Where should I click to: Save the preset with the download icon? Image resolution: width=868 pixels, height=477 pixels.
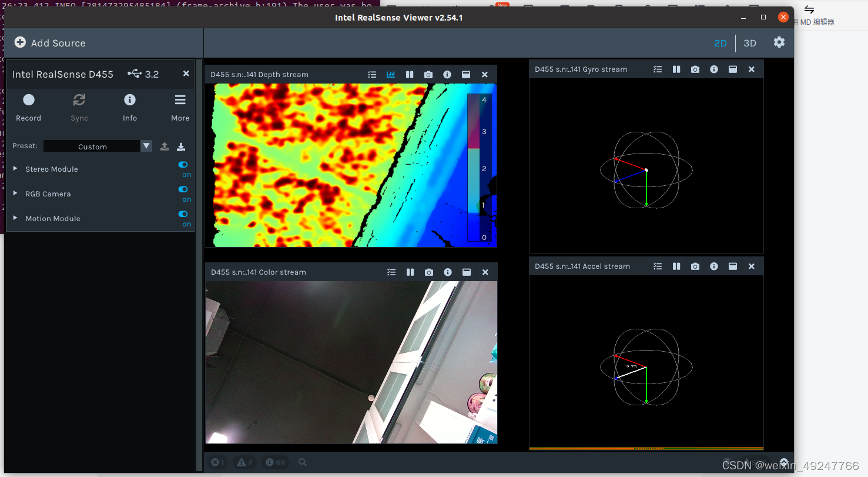pos(181,146)
